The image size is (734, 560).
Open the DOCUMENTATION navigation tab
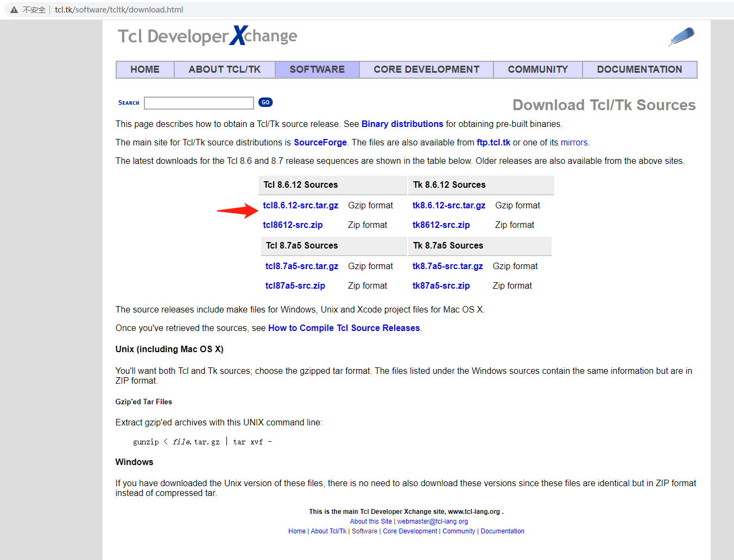pyautogui.click(x=640, y=69)
